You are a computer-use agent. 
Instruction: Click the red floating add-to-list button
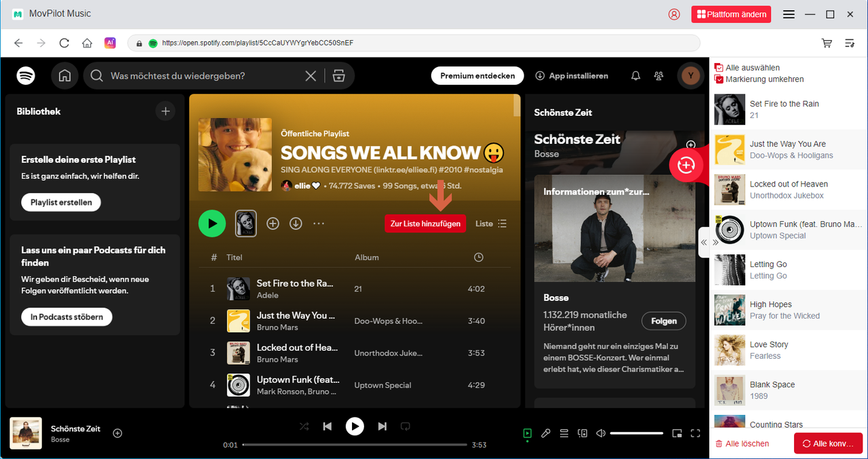coord(686,165)
